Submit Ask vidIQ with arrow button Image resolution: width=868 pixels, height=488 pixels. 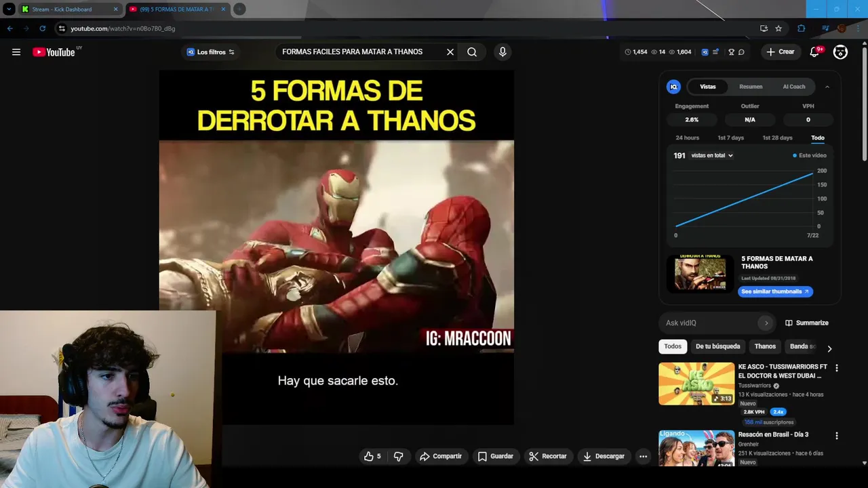tap(766, 323)
